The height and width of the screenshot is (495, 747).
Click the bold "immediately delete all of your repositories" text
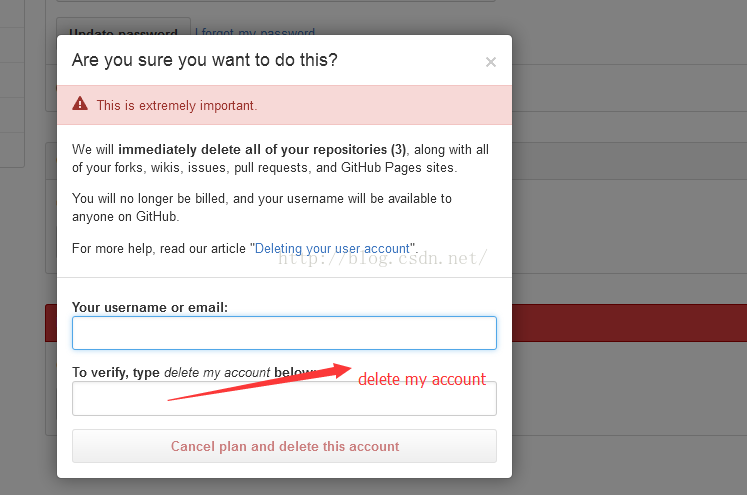(252, 150)
